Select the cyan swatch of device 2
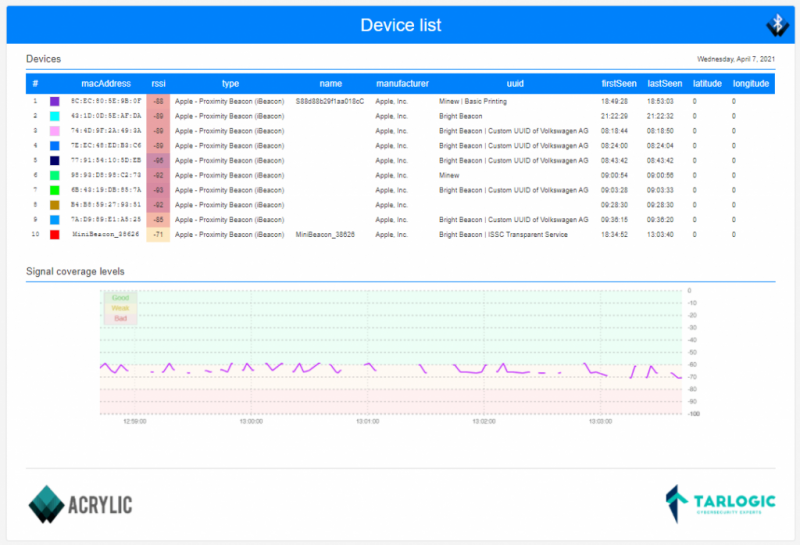The width and height of the screenshot is (800, 545). click(55, 116)
